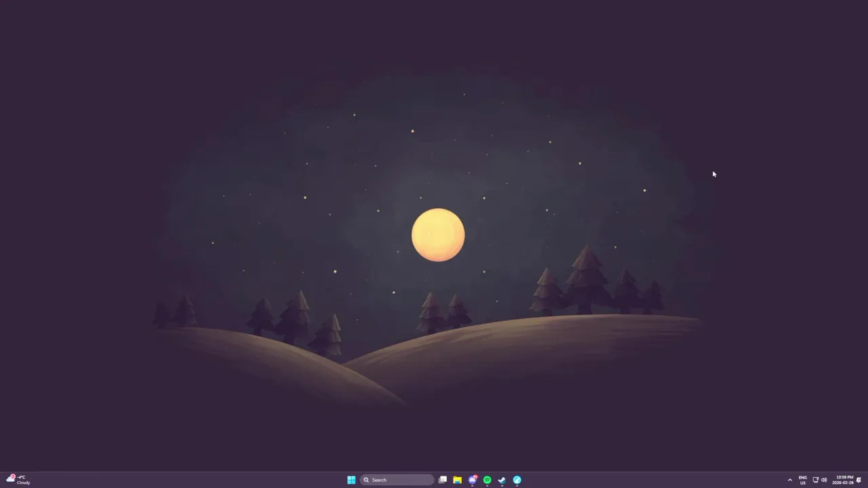Screen dimensions: 868x488
Task: Open the teal round app icon after Steam
Action: [517, 480]
